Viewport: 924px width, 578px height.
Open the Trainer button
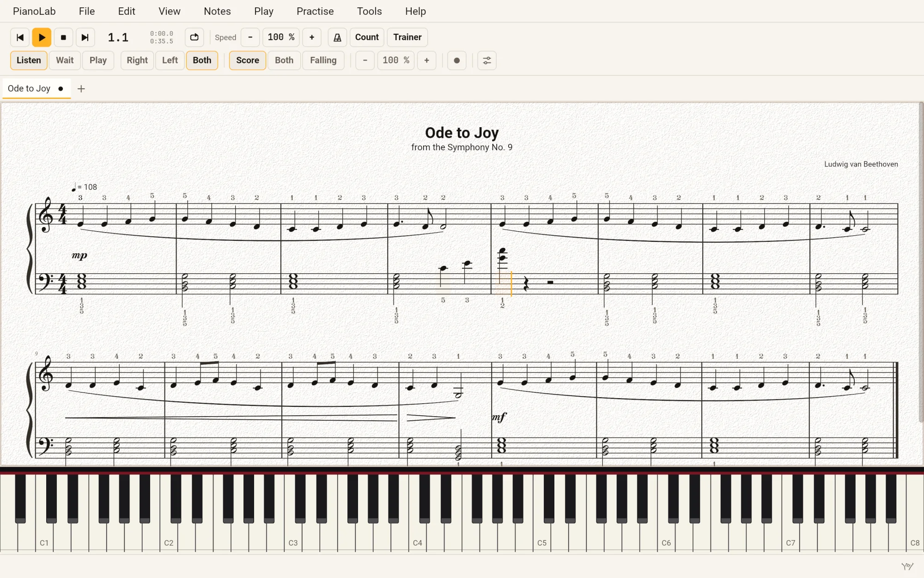pos(407,37)
